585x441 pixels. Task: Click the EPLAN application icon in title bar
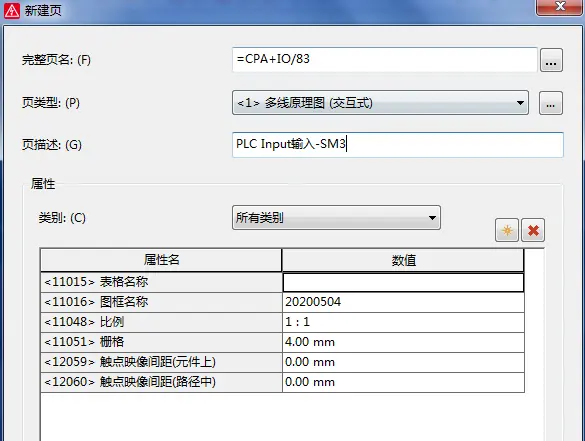click(12, 10)
